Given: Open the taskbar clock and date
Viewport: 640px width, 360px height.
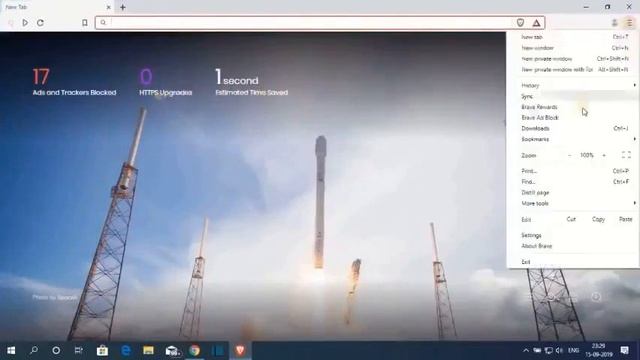Looking at the screenshot, I should coord(599,350).
